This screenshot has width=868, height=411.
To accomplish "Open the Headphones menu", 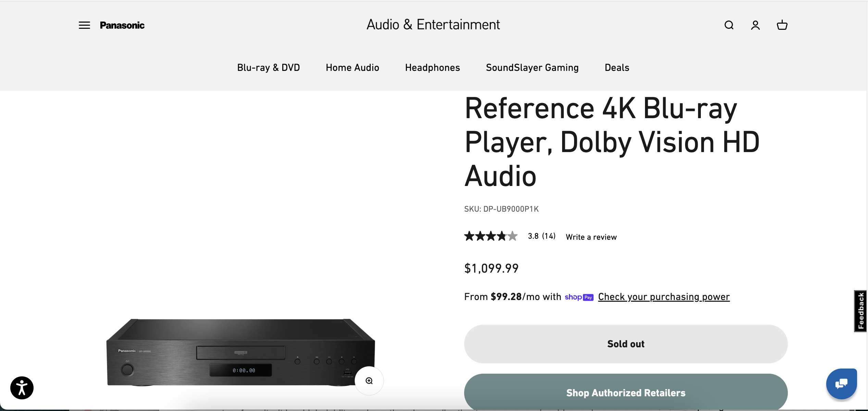I will tap(433, 67).
